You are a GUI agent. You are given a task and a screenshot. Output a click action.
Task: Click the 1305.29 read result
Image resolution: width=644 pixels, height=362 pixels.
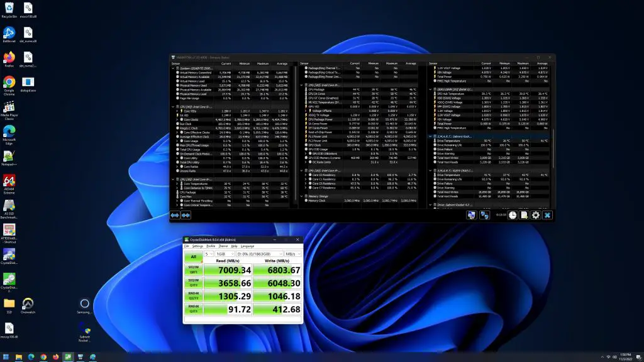(x=228, y=296)
